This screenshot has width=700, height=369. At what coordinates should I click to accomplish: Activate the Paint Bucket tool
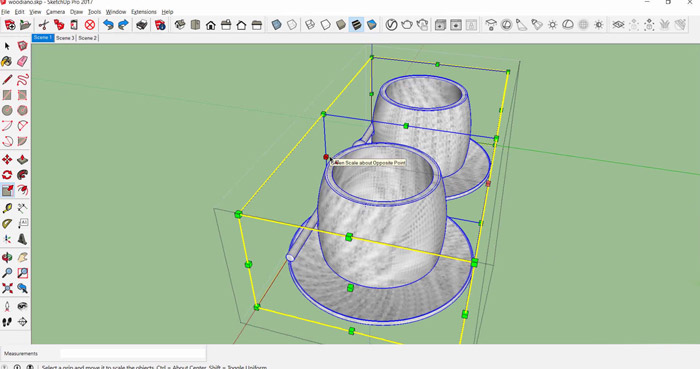[x=7, y=62]
